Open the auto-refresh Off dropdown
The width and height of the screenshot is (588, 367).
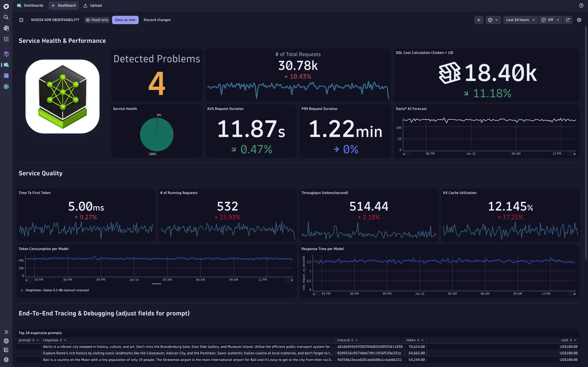[x=550, y=20]
